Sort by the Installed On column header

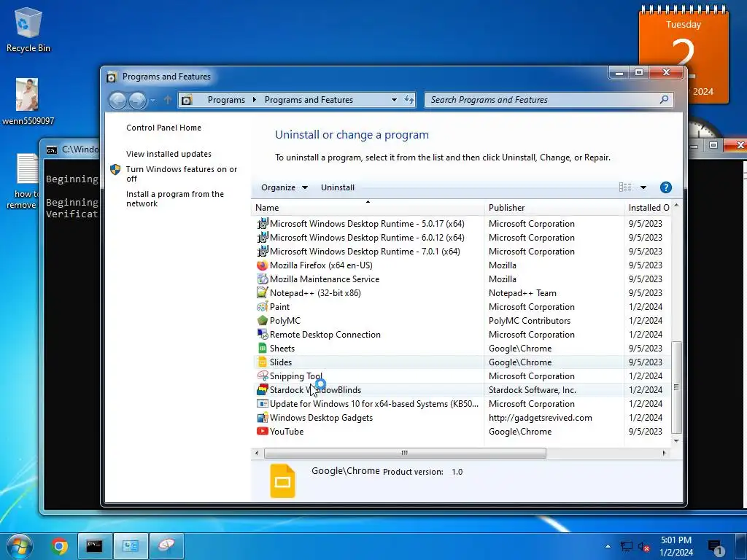click(x=648, y=208)
